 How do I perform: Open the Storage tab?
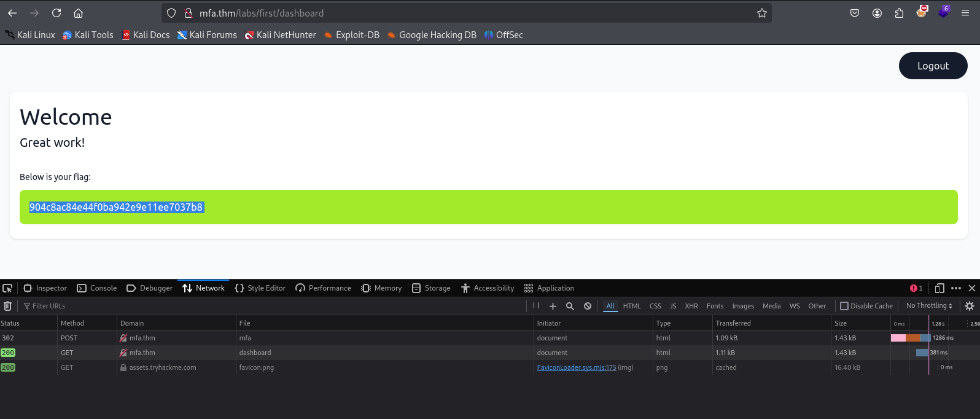point(431,288)
